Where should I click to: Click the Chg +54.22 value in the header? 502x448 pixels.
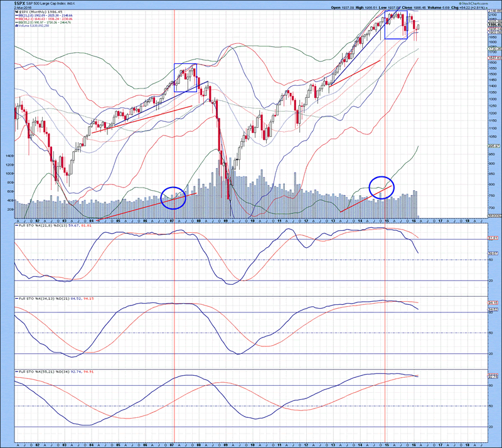point(467,8)
